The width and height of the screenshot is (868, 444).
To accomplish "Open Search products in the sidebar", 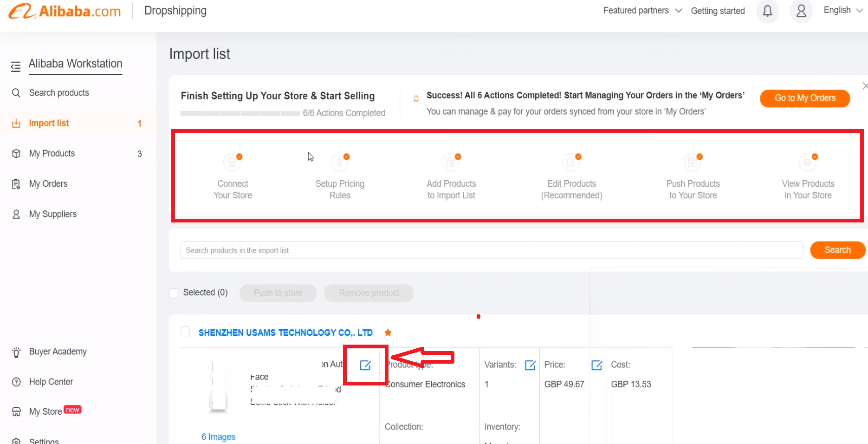I will 59,93.
